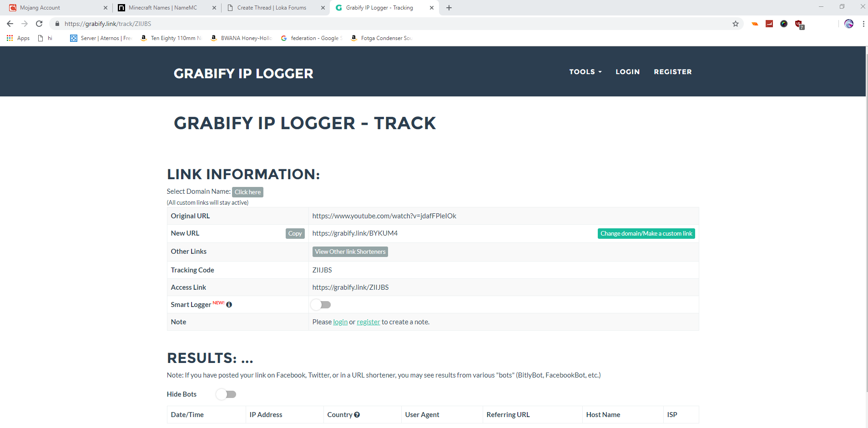Click the Country help question-mark icon

tap(357, 415)
